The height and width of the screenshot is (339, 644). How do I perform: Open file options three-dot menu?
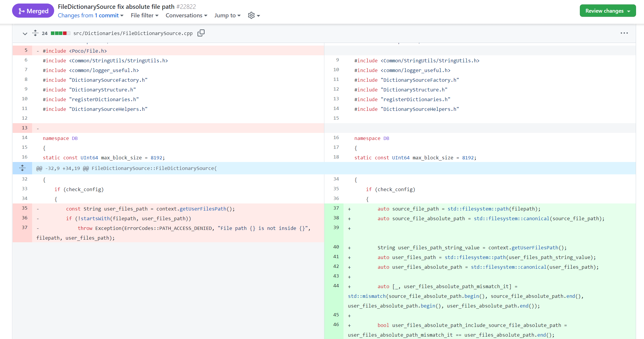tap(624, 33)
